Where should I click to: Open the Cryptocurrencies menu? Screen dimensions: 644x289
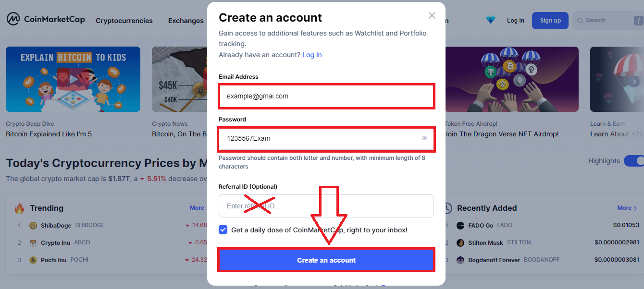pyautogui.click(x=124, y=21)
